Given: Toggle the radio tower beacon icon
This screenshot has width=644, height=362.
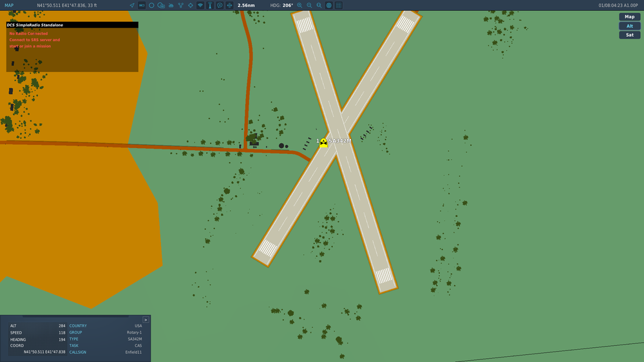Looking at the screenshot, I should tap(210, 5).
